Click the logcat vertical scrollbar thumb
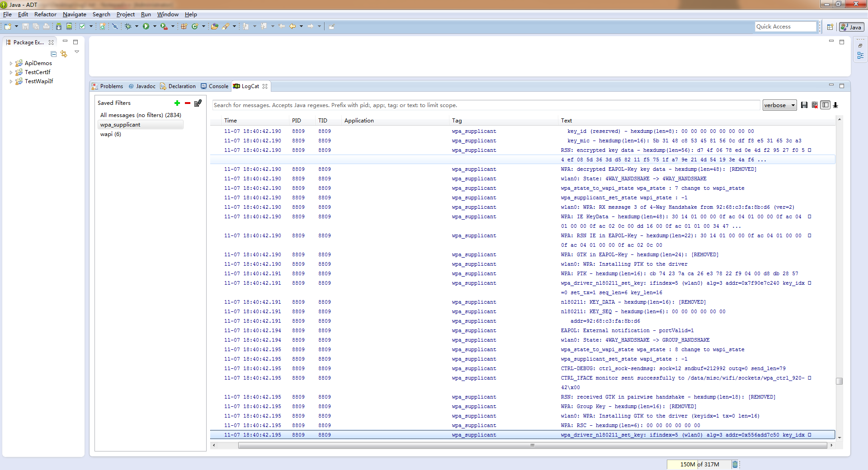This screenshot has height=470, width=868. 840,381
